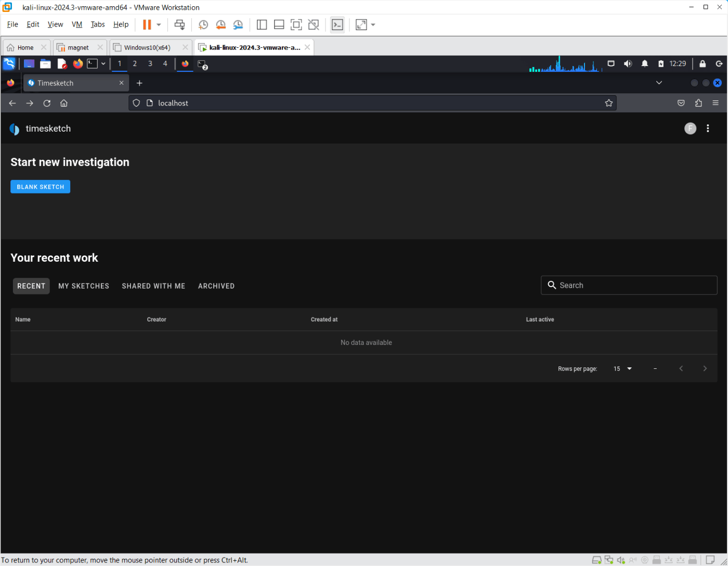Image resolution: width=728 pixels, height=566 pixels.
Task: Open the SHARED WITH ME tab
Action: click(x=153, y=286)
